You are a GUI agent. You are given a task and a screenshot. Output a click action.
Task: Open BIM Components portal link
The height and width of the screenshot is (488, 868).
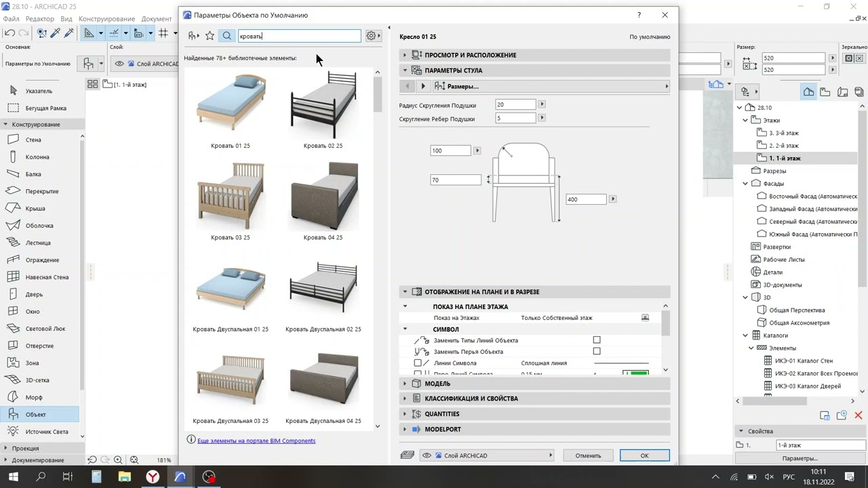(256, 441)
